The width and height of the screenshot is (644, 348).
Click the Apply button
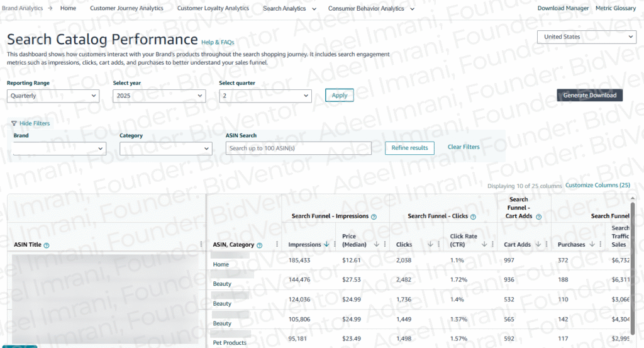[340, 95]
